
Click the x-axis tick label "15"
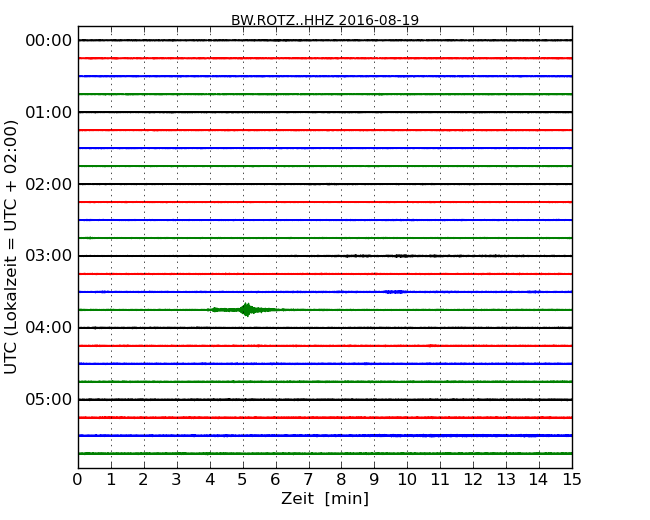coord(572,480)
